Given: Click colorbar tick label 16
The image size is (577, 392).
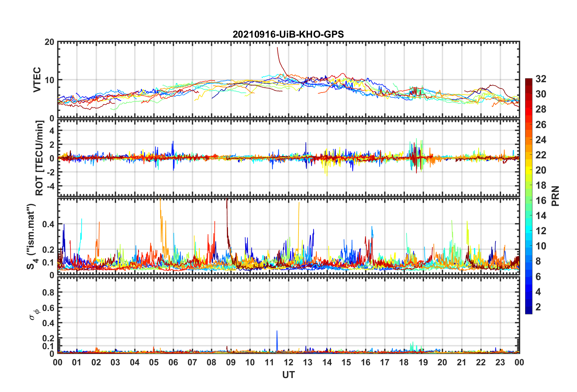Looking at the screenshot, I should coord(541,201).
